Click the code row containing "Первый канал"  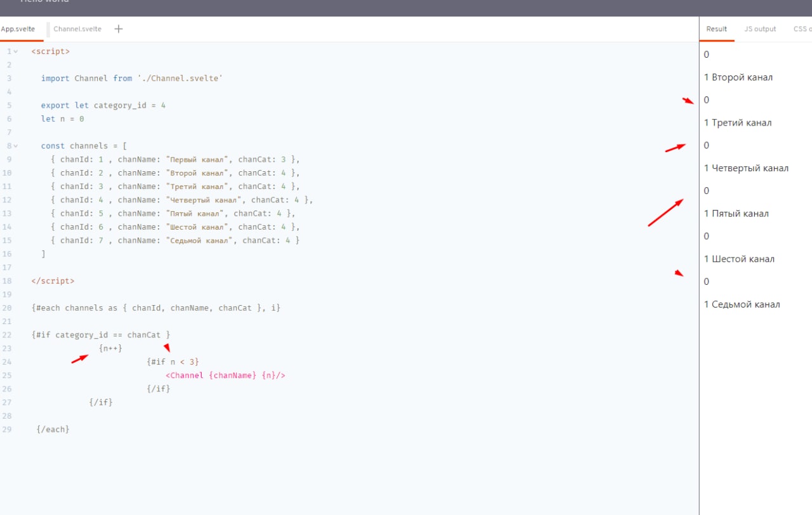click(x=175, y=159)
